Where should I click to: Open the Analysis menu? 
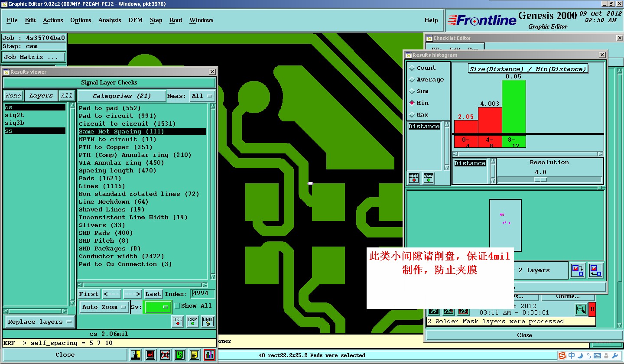[x=110, y=20]
